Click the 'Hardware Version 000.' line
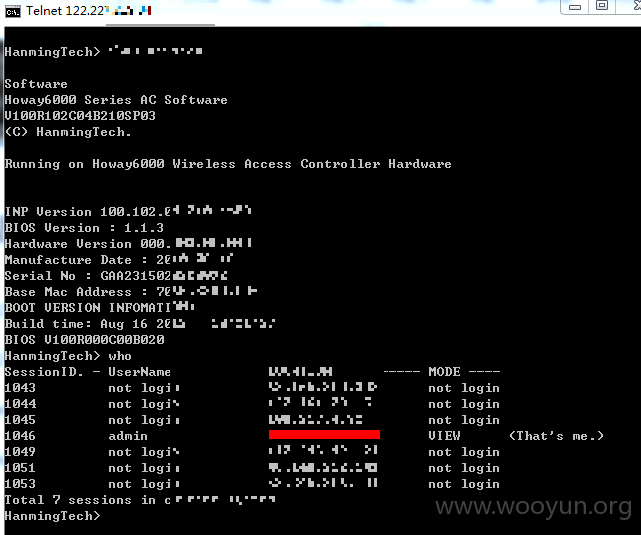The height and width of the screenshot is (535, 641). pos(128,244)
